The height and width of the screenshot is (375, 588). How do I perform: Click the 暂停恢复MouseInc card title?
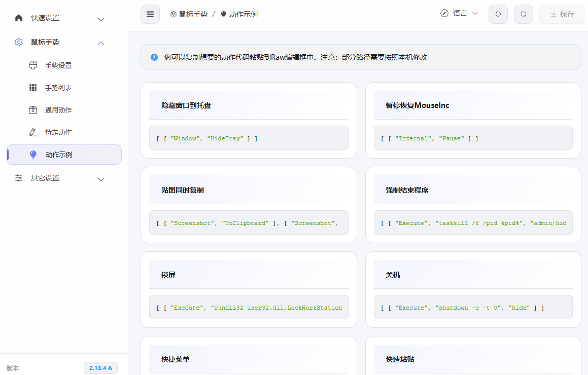tap(418, 105)
